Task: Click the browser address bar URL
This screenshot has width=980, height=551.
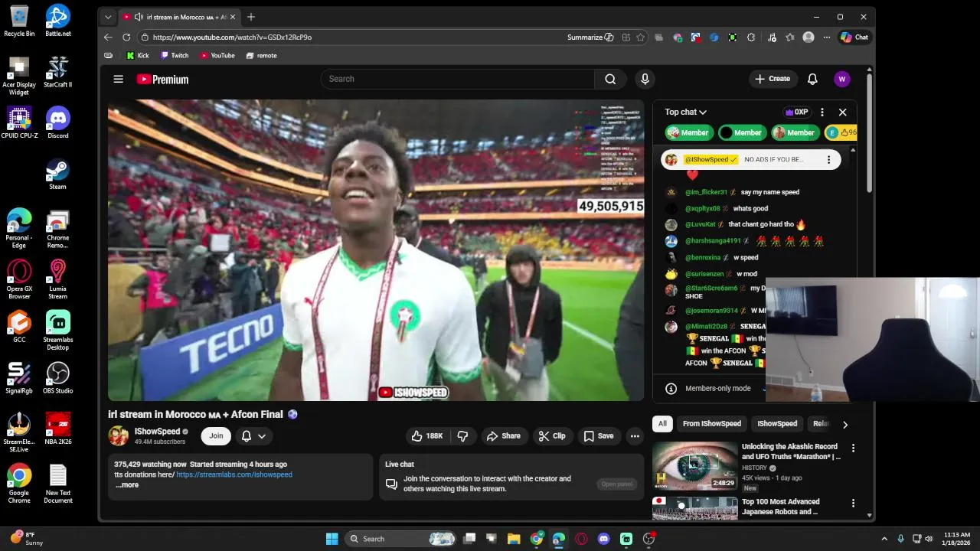Action: click(x=232, y=37)
